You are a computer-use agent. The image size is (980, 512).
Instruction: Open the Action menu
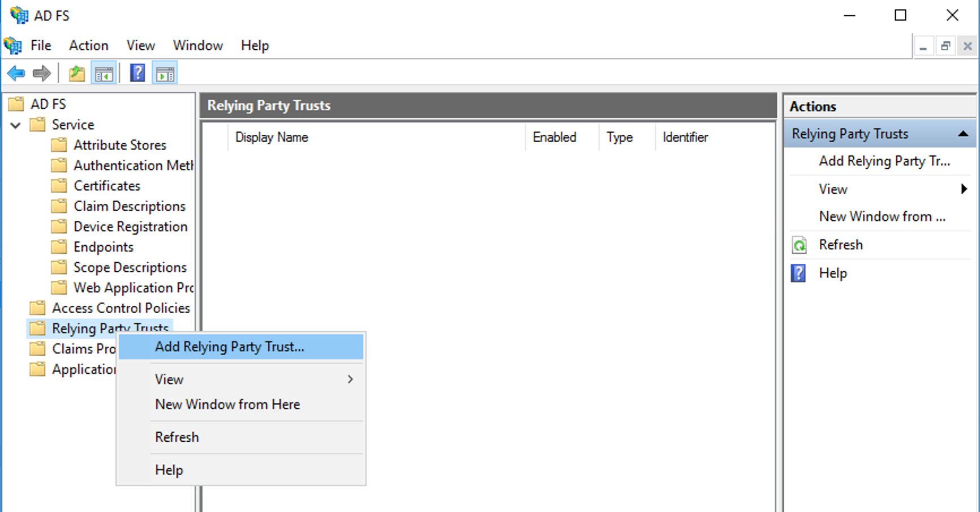[x=88, y=45]
